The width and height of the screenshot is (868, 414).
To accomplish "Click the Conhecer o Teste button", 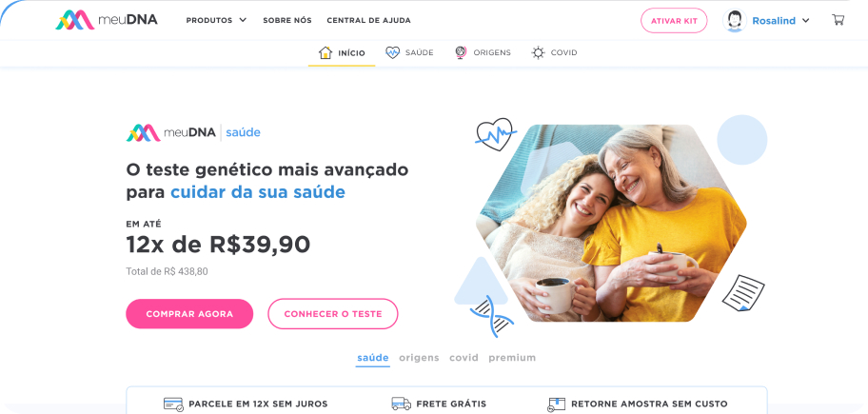I will tap(333, 314).
